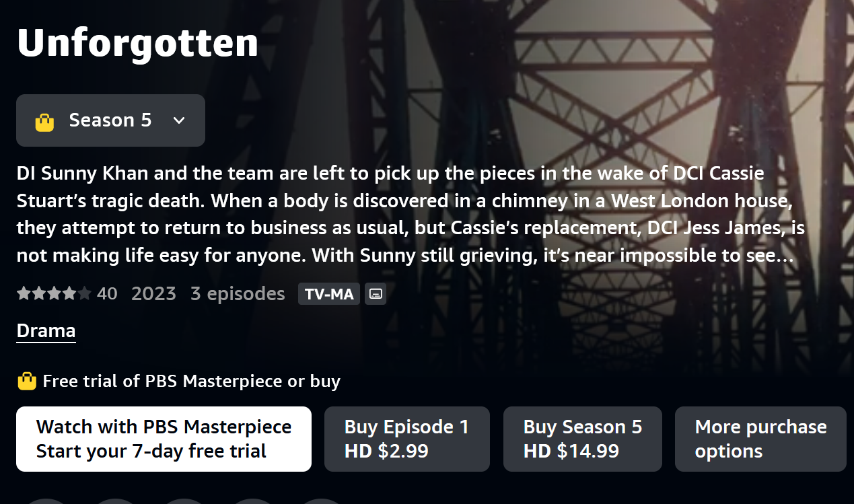Buy Season 5 in HD for $14.99
Screen dimensions: 854x504
pyautogui.click(x=582, y=439)
